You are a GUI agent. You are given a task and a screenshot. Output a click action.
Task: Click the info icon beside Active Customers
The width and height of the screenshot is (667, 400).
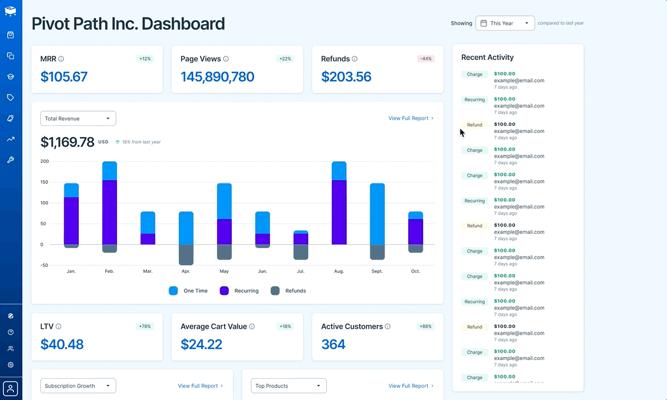click(x=388, y=326)
